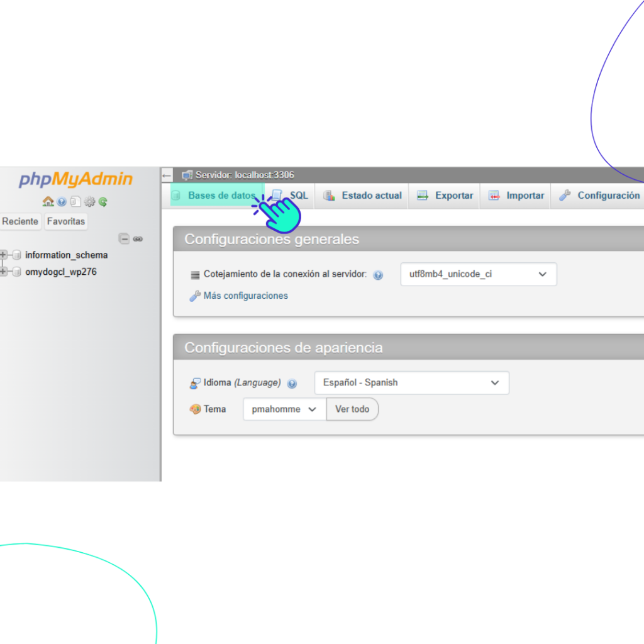Open the phpMyAdmin home icon
Viewport: 644px width, 644px height.
[x=48, y=202]
